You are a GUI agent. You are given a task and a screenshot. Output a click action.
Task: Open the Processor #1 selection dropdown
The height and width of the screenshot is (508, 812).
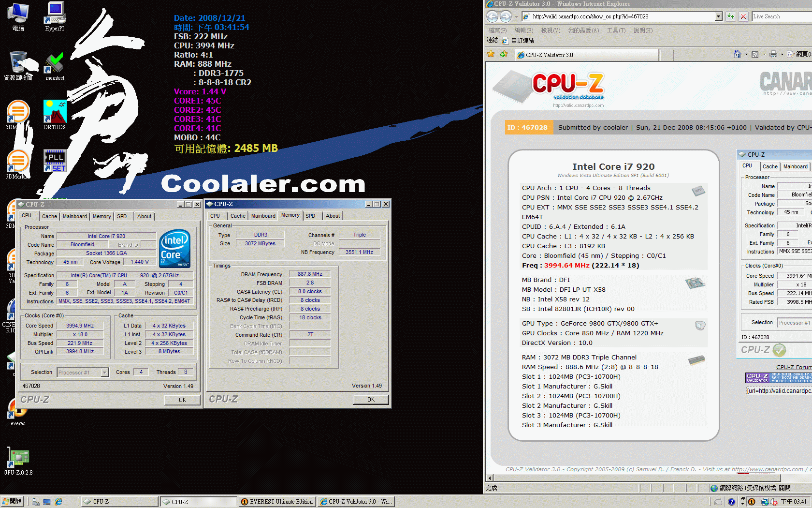[104, 373]
